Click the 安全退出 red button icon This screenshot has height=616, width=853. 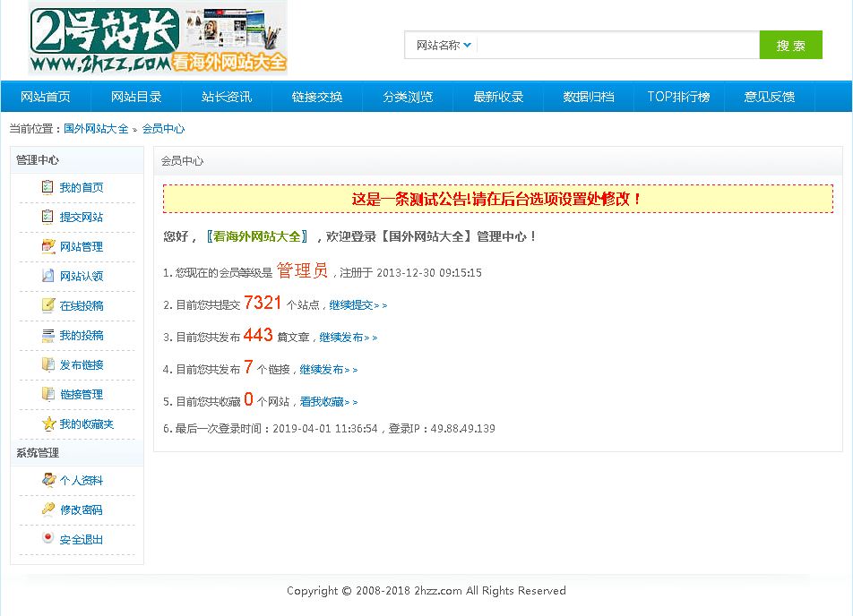(47, 538)
